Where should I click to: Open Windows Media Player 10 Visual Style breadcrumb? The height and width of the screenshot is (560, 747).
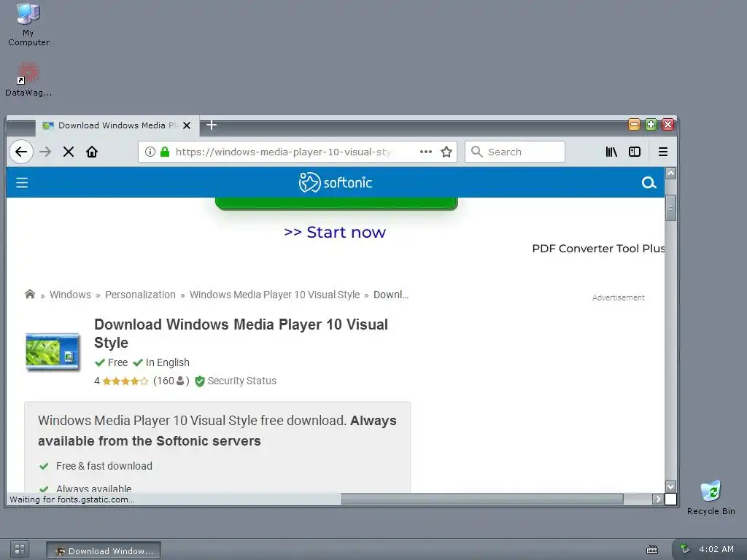click(274, 295)
